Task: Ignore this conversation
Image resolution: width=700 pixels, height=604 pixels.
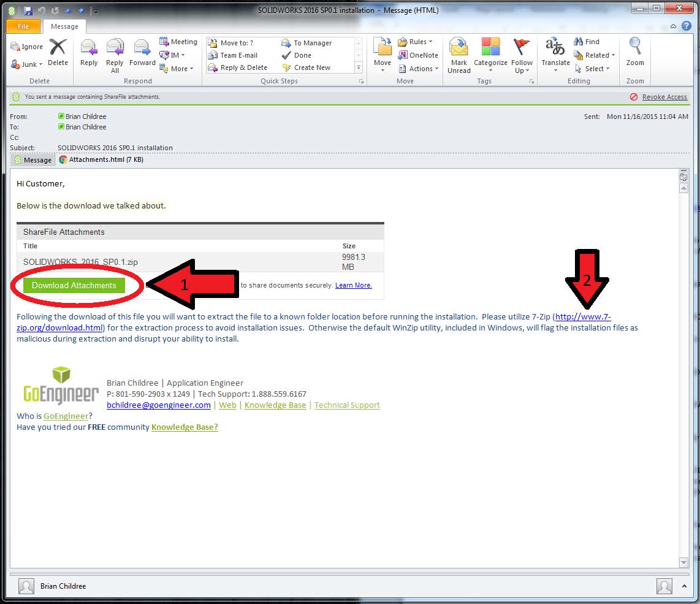Action: coord(27,47)
